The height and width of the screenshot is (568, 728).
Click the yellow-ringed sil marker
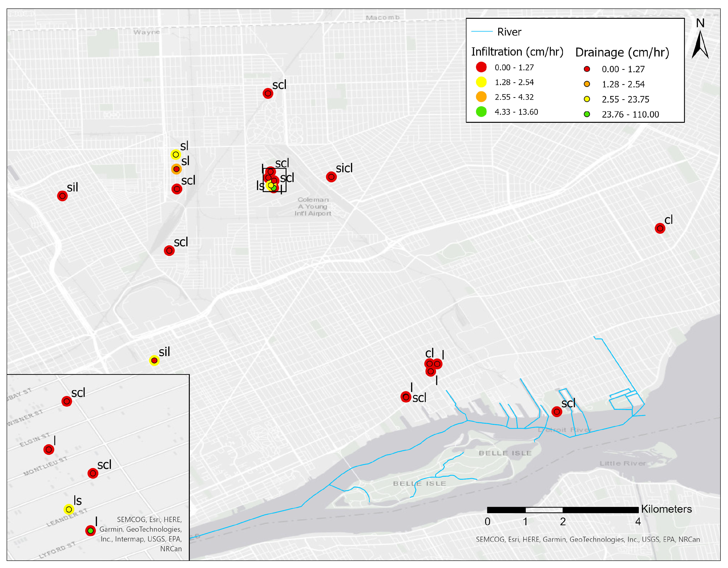click(154, 360)
